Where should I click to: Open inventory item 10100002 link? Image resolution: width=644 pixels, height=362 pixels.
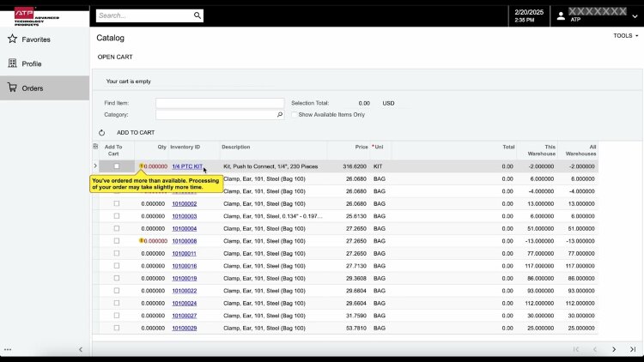[185, 203]
